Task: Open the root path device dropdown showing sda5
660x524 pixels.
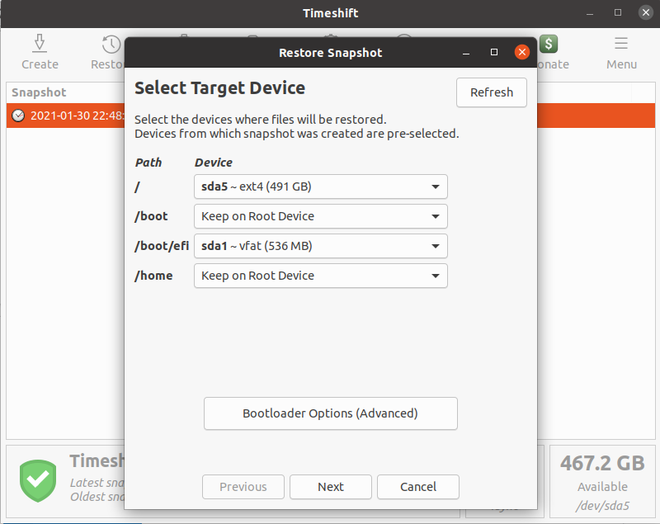Action: pos(321,186)
